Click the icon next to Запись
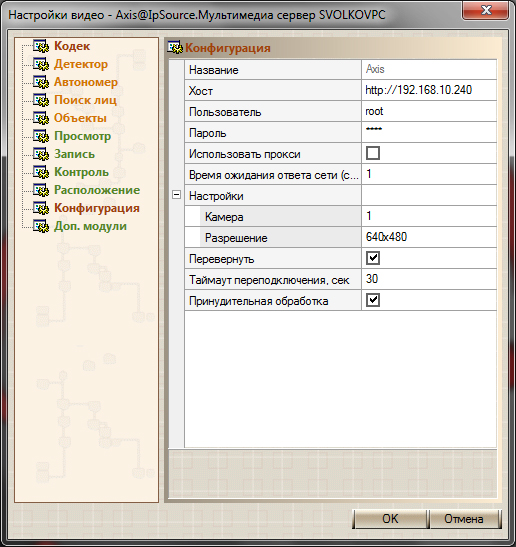Viewport: 516px width, 547px height. (41, 154)
